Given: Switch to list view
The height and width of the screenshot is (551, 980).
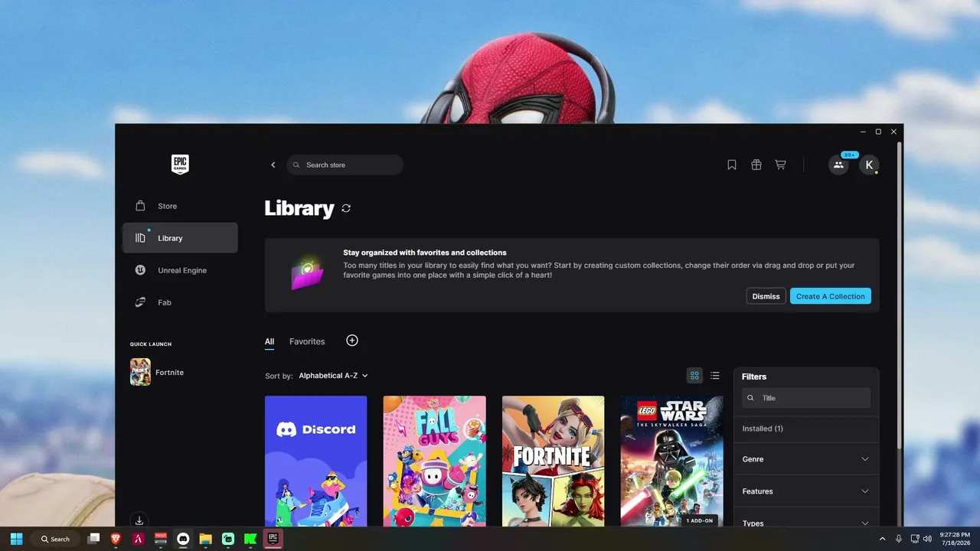Looking at the screenshot, I should [715, 376].
